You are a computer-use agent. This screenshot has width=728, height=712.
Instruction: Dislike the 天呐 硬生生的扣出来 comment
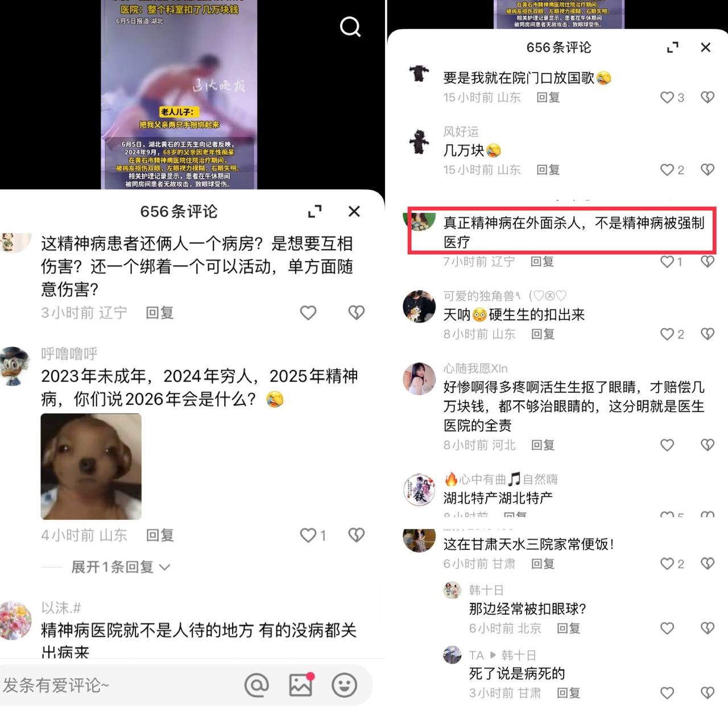click(x=708, y=334)
